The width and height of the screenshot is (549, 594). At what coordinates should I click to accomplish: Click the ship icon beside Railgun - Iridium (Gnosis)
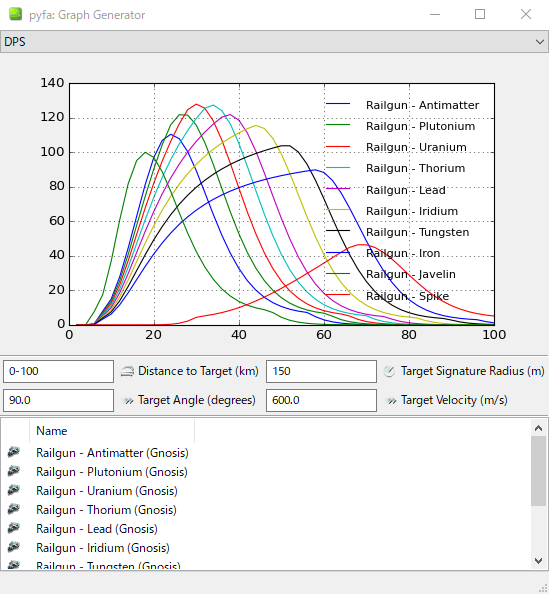pyautogui.click(x=14, y=547)
